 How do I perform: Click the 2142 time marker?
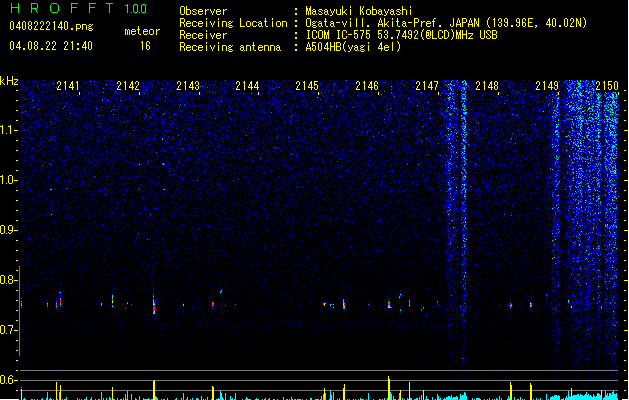tap(128, 86)
